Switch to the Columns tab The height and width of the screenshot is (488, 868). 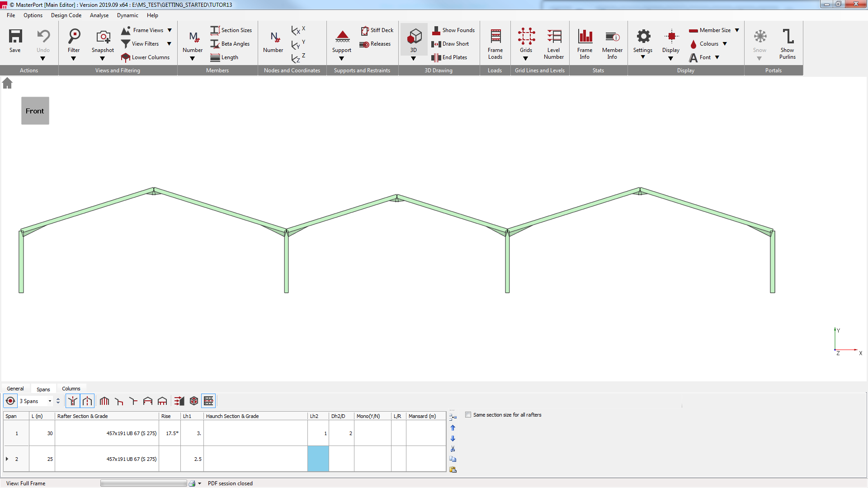click(71, 389)
